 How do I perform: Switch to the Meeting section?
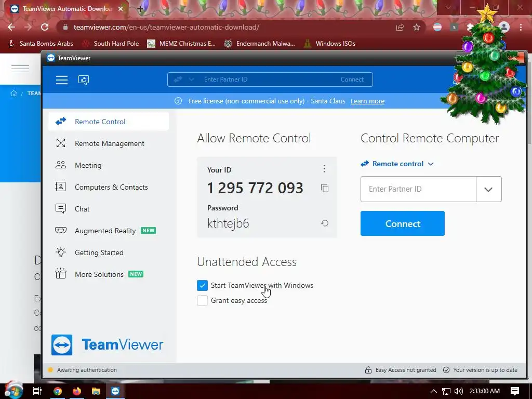coord(109,165)
